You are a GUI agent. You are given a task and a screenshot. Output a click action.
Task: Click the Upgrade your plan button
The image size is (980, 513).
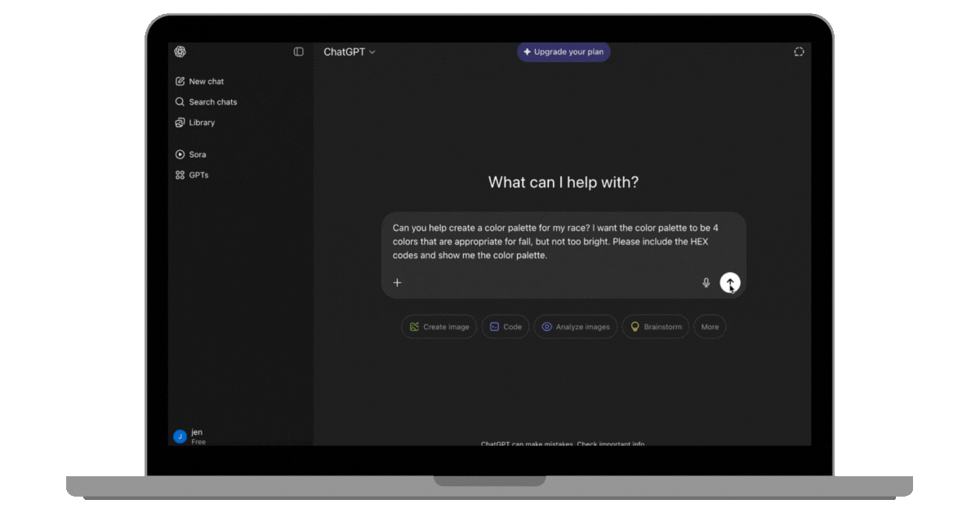[x=563, y=51]
